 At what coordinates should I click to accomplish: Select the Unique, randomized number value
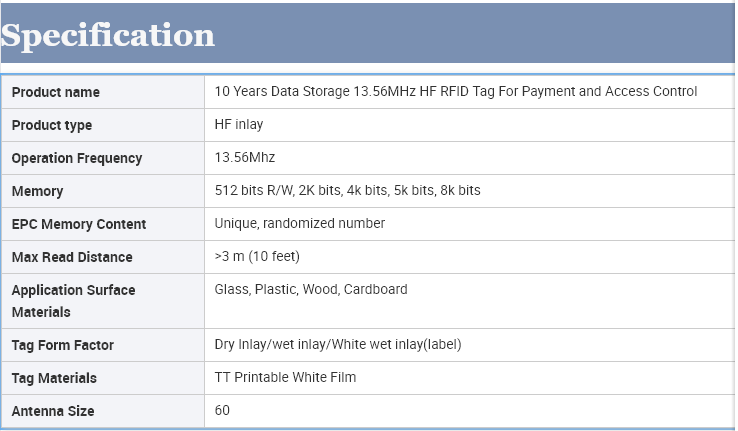[300, 223]
